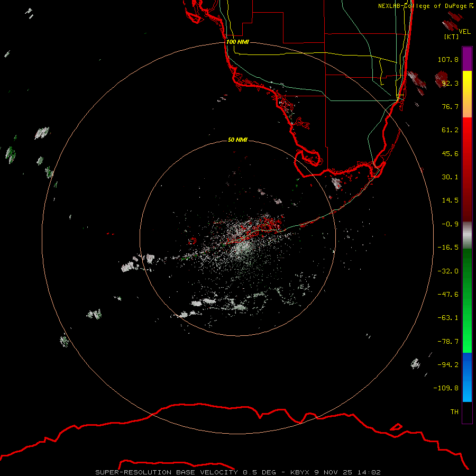The width and height of the screenshot is (476, 476).
Task: Click the -109.8 velocity scale value
Action: coord(446,388)
